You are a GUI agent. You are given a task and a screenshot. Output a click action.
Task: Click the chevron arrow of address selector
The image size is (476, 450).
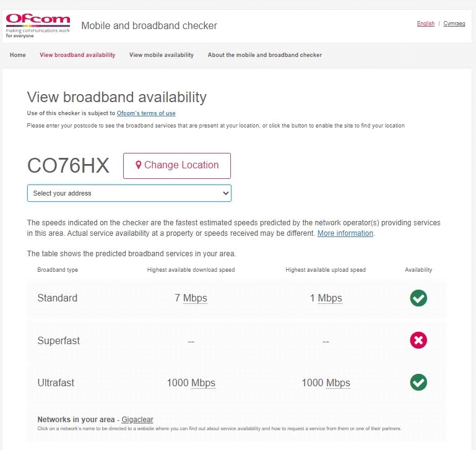click(225, 193)
